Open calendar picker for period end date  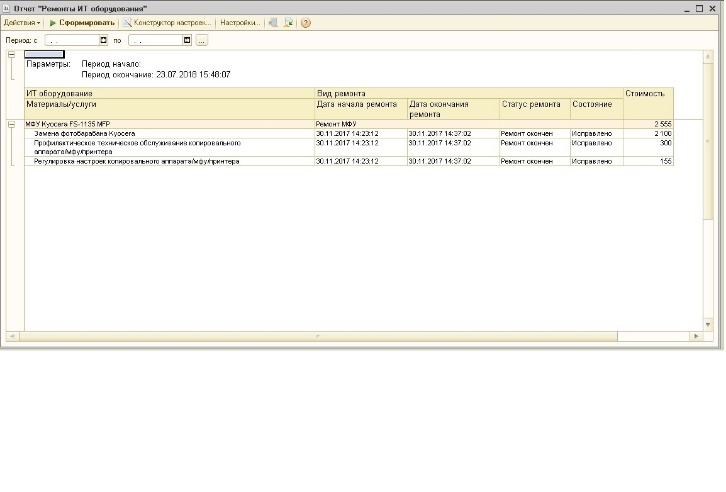[x=187, y=40]
